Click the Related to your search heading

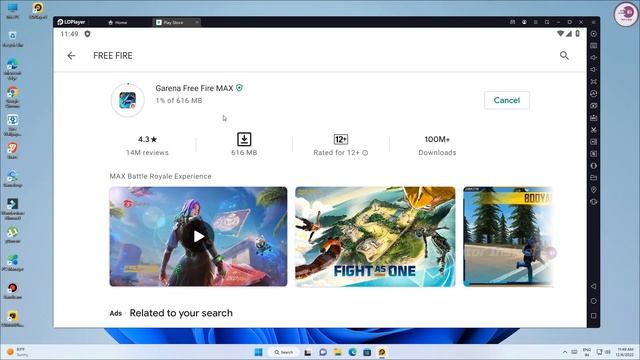[181, 313]
